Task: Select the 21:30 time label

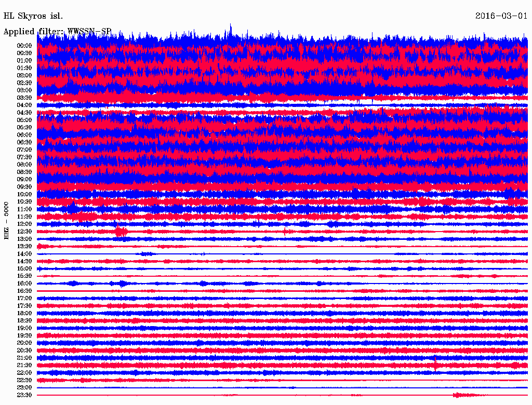Action: pyautogui.click(x=24, y=366)
